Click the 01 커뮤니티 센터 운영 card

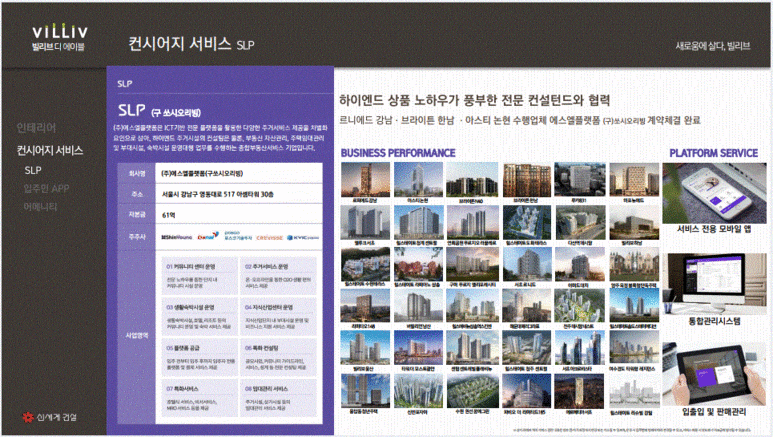point(200,276)
